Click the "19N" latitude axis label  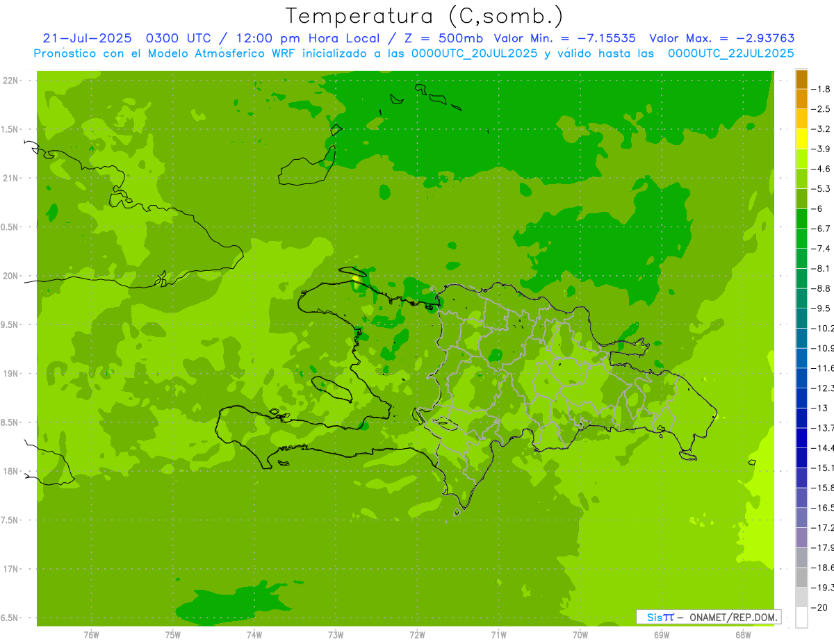[x=10, y=374]
